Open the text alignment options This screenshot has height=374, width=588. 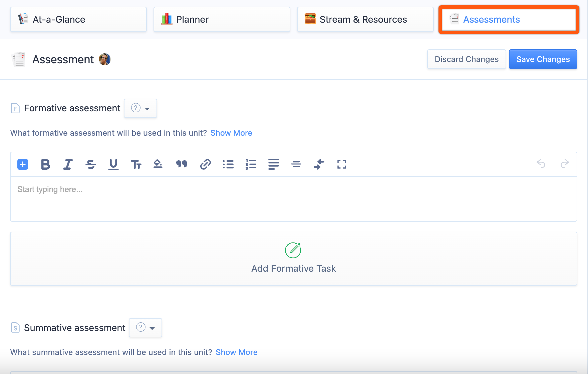point(274,164)
